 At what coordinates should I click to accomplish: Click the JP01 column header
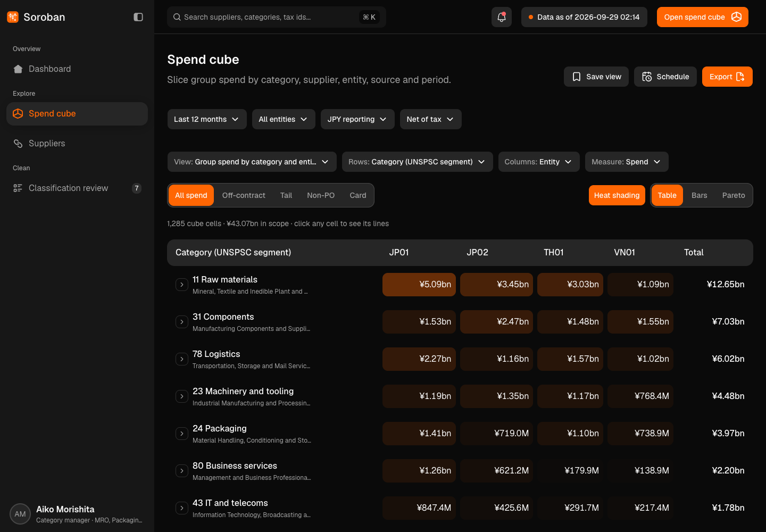pos(399,253)
